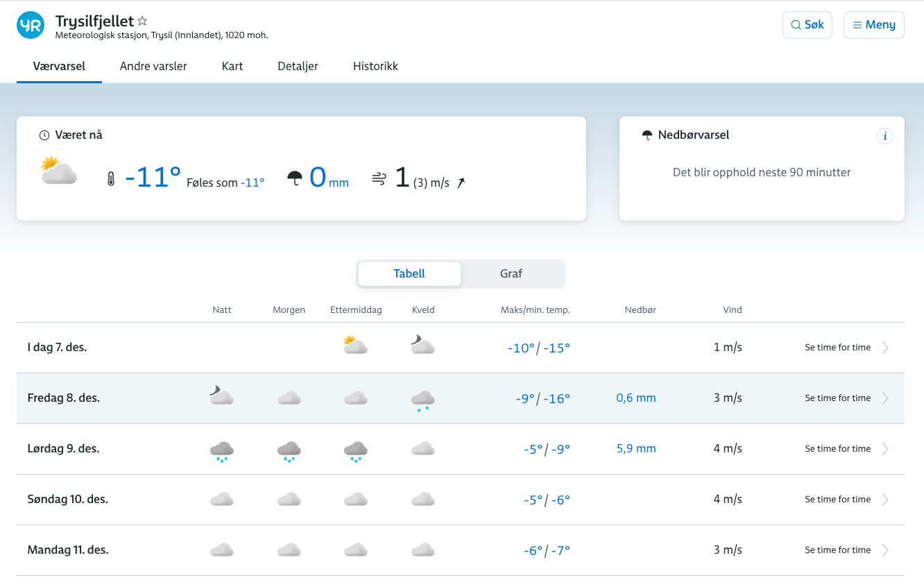The image size is (924, 578).
Task: Click the current weather partly cloudy icon
Action: point(59,171)
